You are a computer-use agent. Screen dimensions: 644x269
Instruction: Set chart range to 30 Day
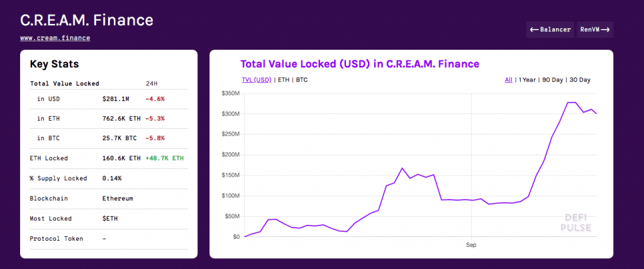pyautogui.click(x=580, y=80)
